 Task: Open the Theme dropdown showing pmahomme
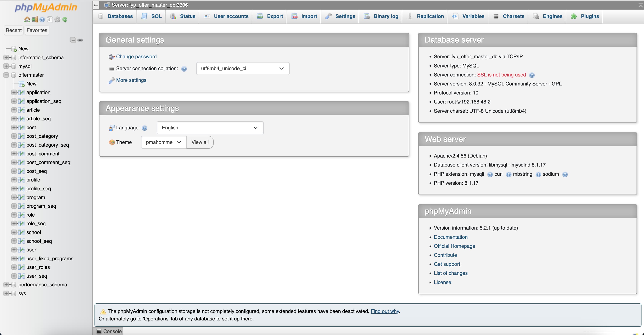[163, 142]
